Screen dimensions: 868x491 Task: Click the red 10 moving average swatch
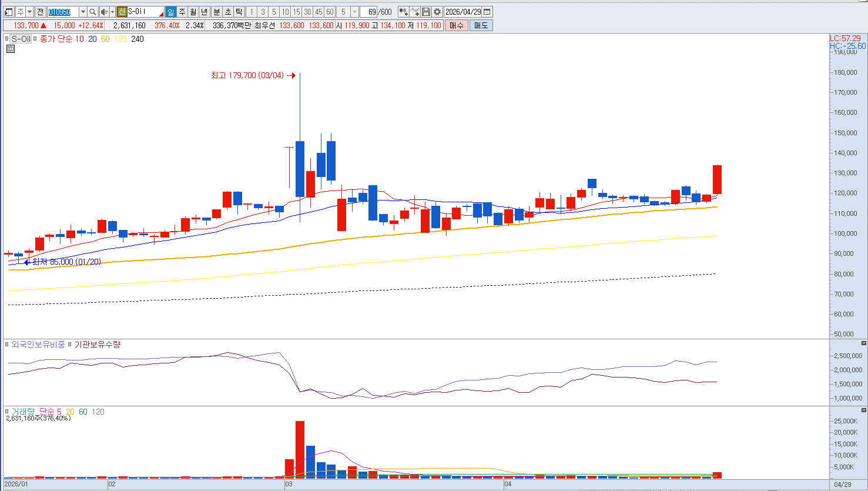[x=79, y=39]
